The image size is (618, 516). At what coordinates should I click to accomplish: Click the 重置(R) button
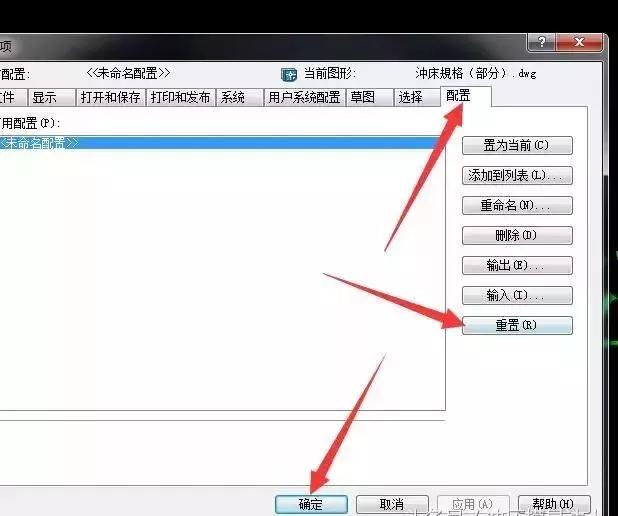pyautogui.click(x=517, y=325)
